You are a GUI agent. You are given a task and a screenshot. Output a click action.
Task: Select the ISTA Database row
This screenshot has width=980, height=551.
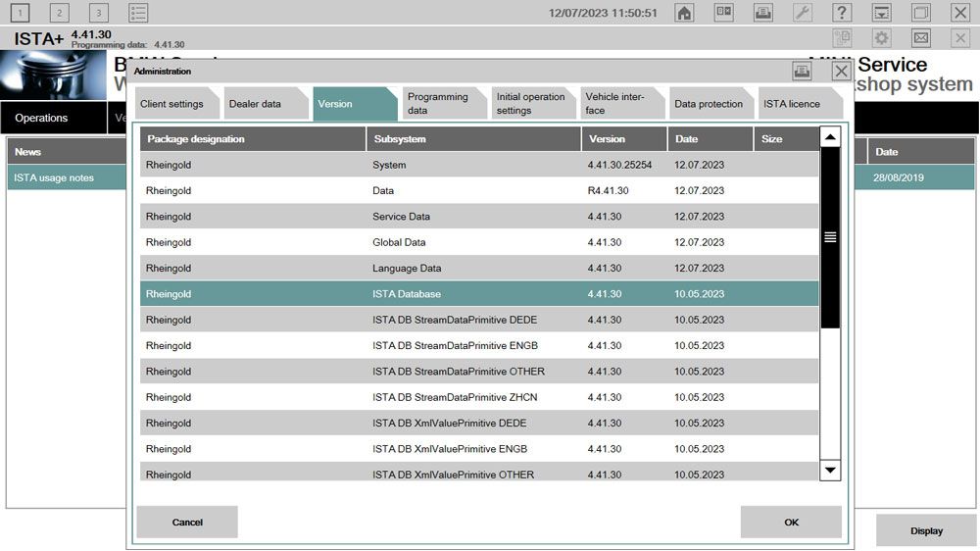479,294
